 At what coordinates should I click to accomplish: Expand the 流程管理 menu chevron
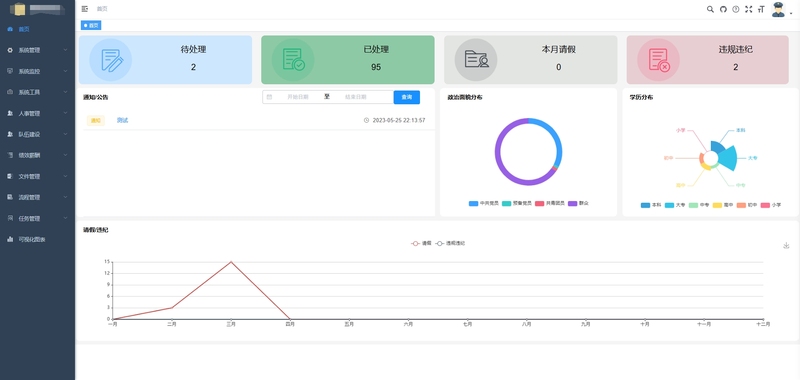point(65,197)
